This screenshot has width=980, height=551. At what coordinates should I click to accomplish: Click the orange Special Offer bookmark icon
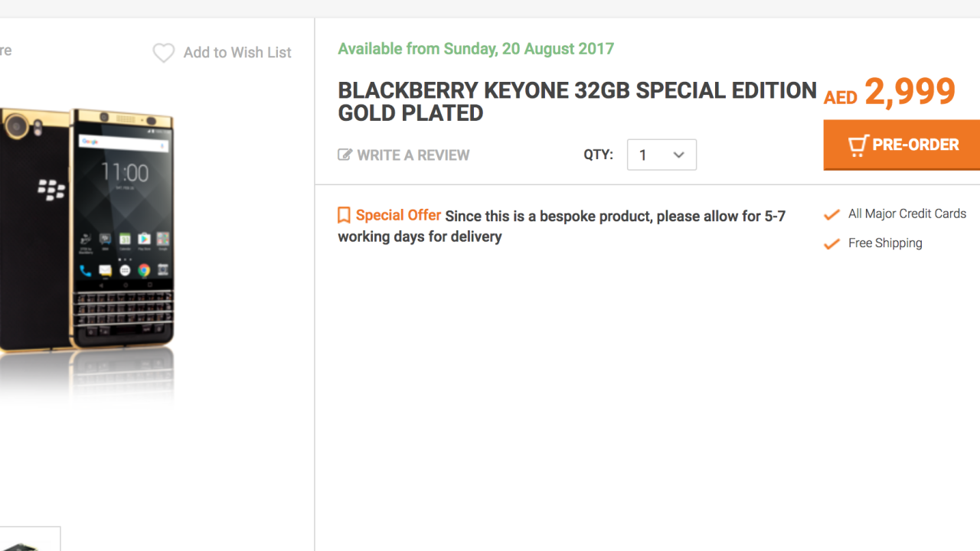(x=344, y=216)
